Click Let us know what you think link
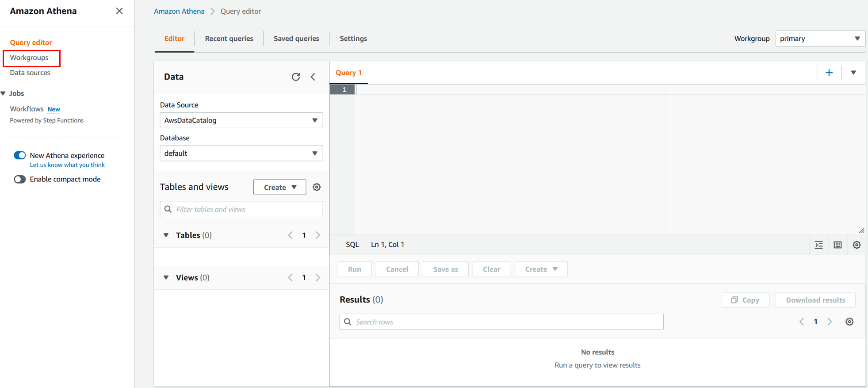This screenshot has height=388, width=868. pyautogui.click(x=67, y=165)
